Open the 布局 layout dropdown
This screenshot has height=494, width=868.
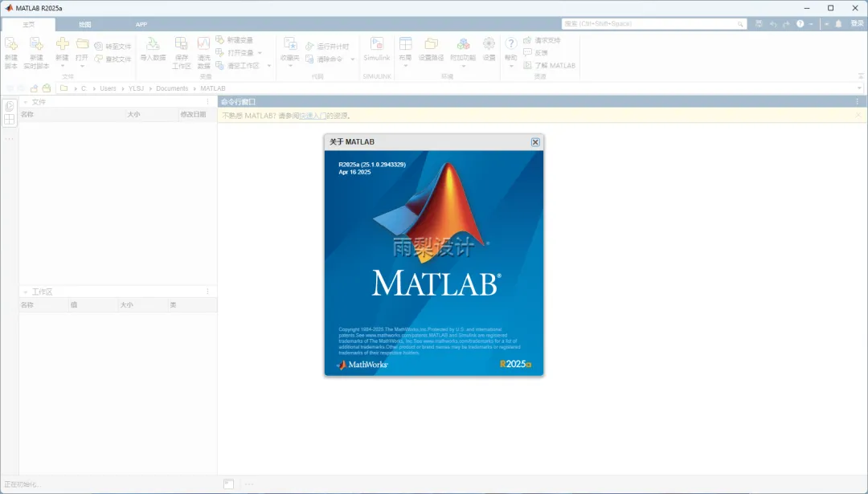[x=405, y=66]
